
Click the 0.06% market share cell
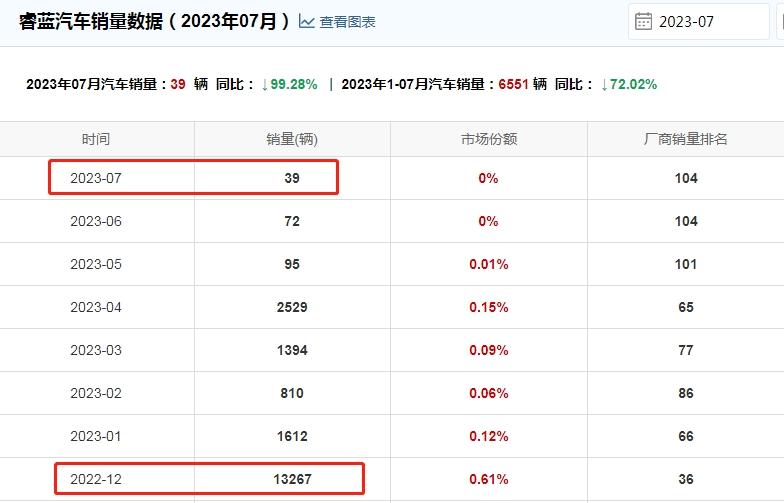[488, 393]
